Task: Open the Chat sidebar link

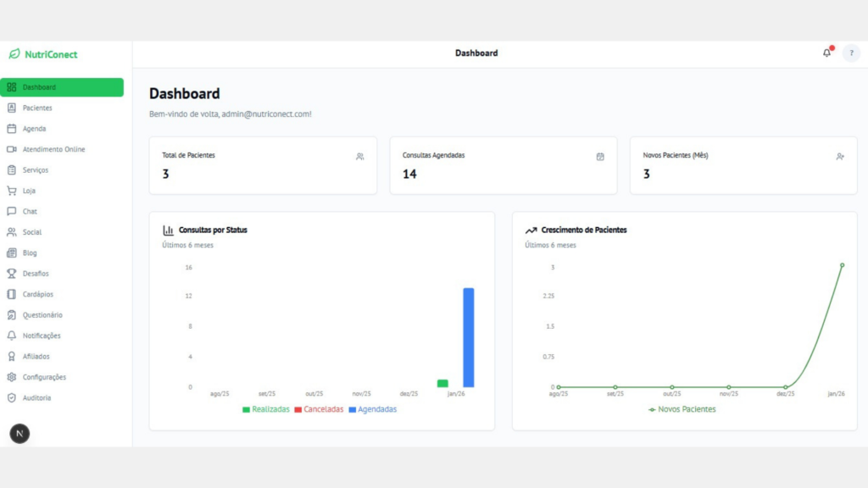Action: 30,211
